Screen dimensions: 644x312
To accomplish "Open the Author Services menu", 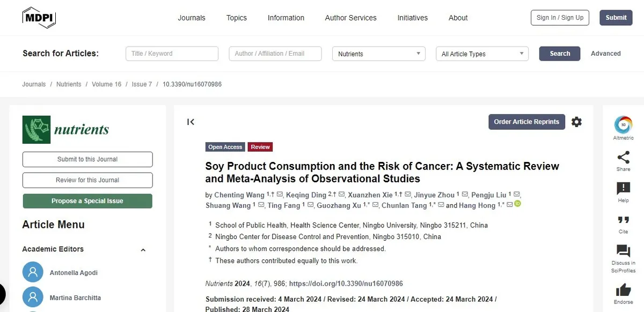I will [350, 18].
